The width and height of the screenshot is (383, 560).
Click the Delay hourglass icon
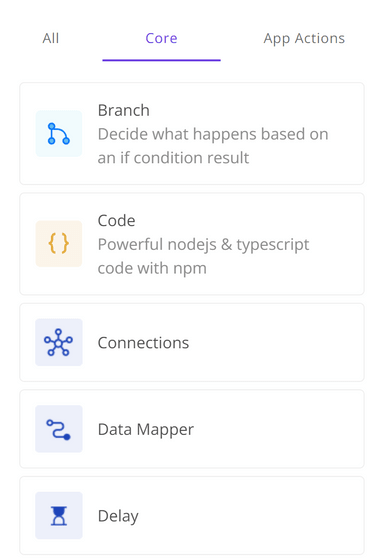click(59, 515)
